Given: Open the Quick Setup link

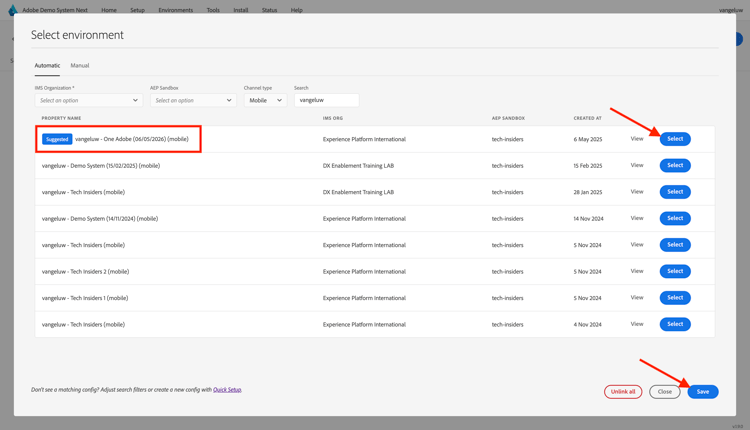Looking at the screenshot, I should coord(227,390).
